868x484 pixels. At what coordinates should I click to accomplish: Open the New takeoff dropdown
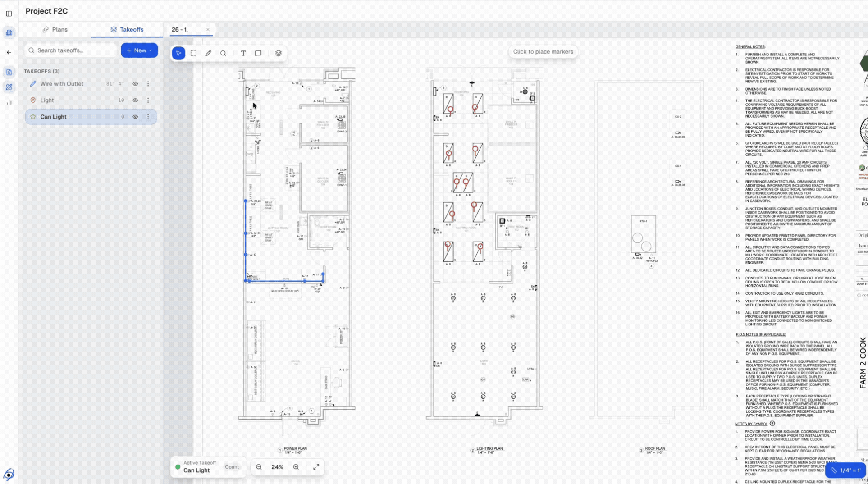(x=139, y=50)
